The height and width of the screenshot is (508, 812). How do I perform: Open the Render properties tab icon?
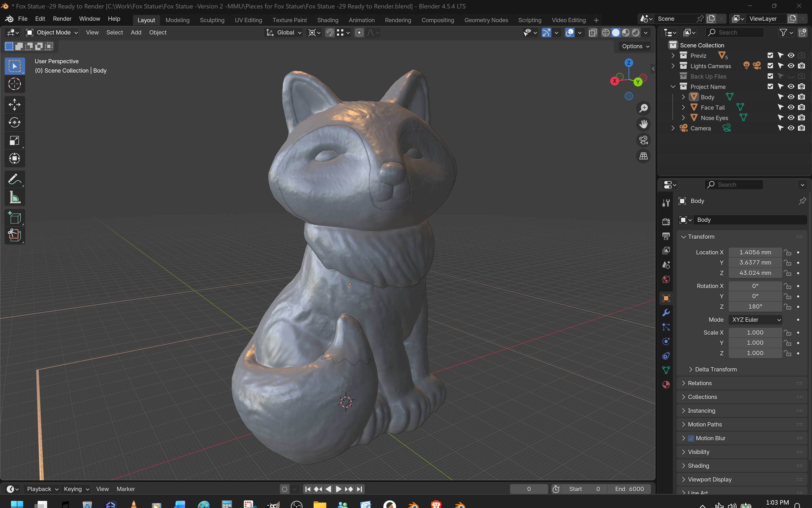click(x=666, y=221)
